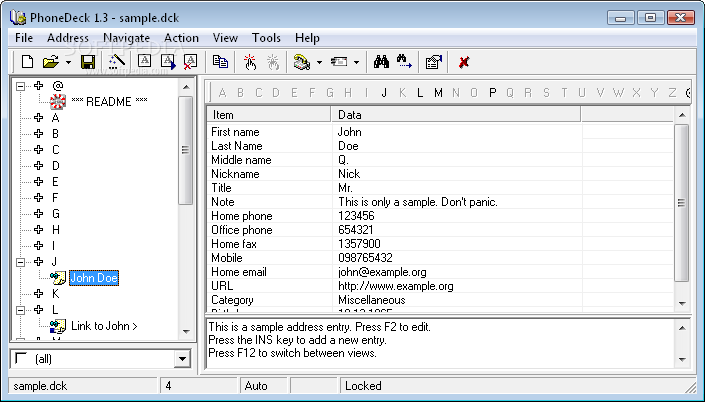The height and width of the screenshot is (402, 705).
Task: Collapse the @ node in the tree
Action: (20, 85)
